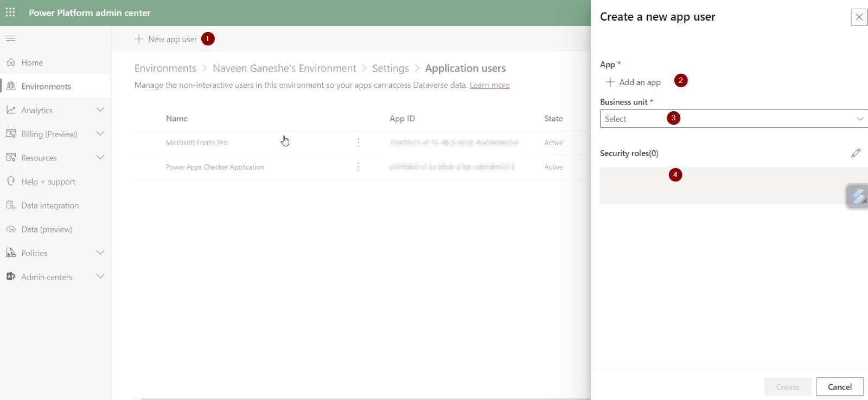868x400 pixels.
Task: Click the Home icon in sidebar
Action: click(x=11, y=62)
